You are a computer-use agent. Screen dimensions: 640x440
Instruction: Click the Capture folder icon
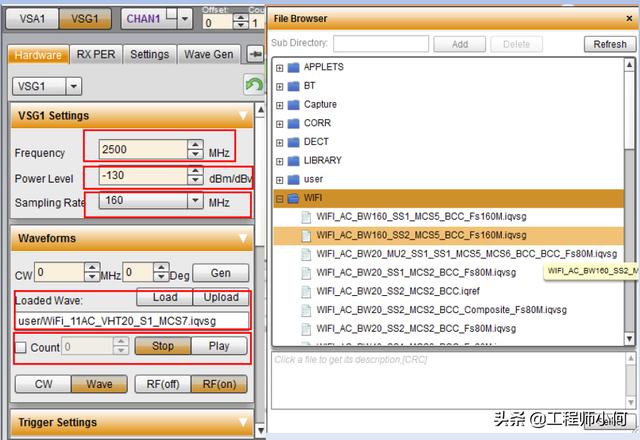pos(293,104)
